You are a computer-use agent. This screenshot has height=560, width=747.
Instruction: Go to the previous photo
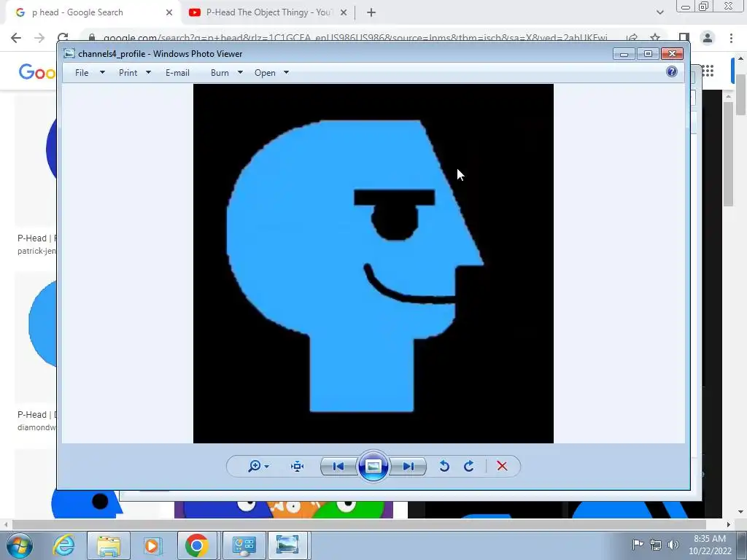pos(338,466)
